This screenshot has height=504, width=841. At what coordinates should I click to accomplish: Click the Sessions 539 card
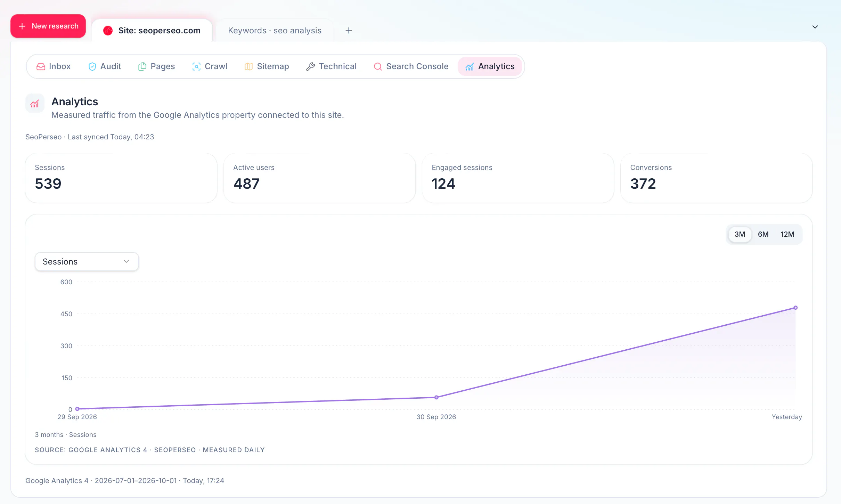(121, 178)
